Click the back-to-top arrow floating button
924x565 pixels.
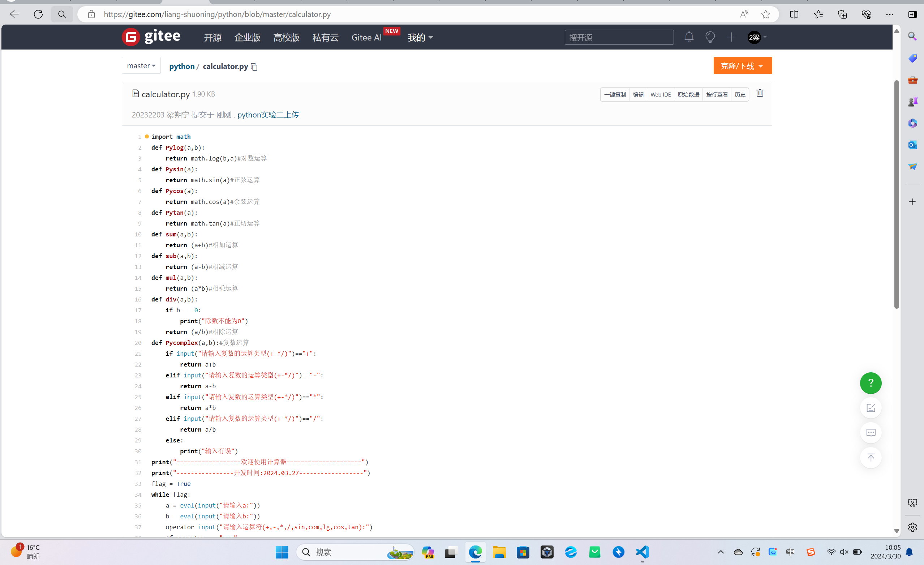871,458
